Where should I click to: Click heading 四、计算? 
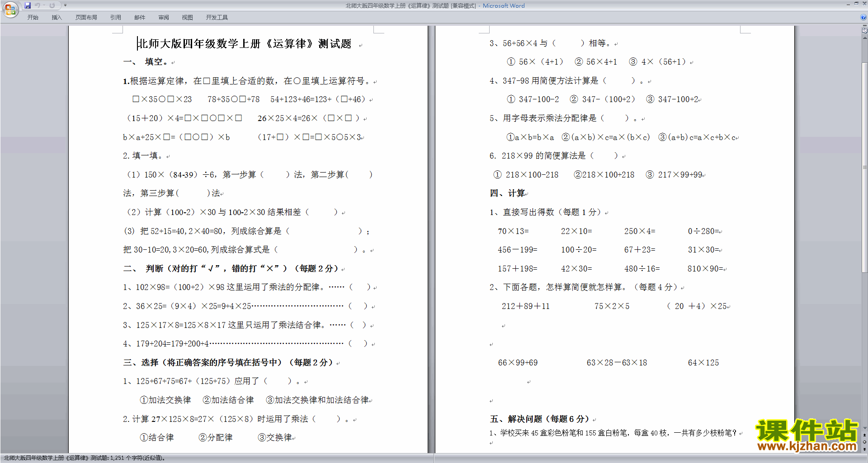(x=508, y=193)
